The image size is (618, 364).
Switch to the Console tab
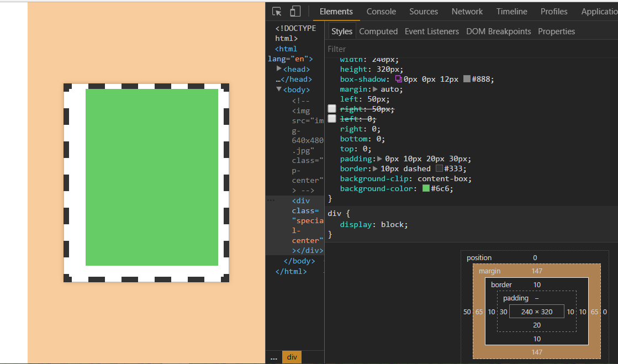pyautogui.click(x=381, y=12)
